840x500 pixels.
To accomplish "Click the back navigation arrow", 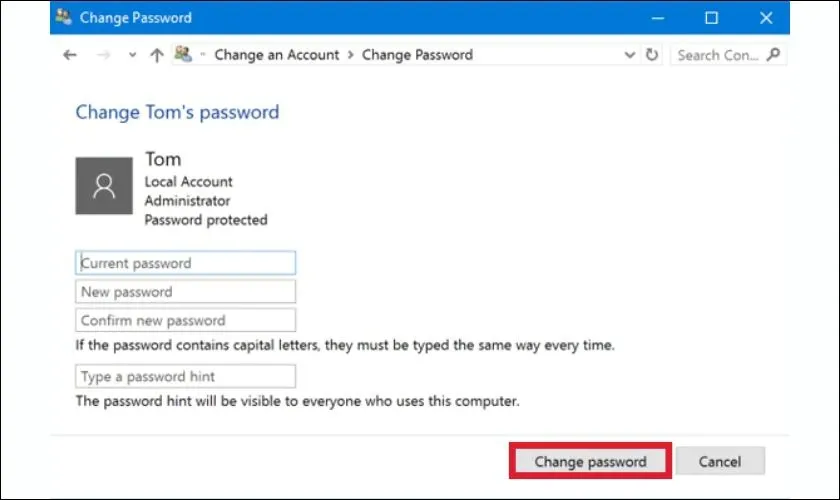I will (69, 56).
